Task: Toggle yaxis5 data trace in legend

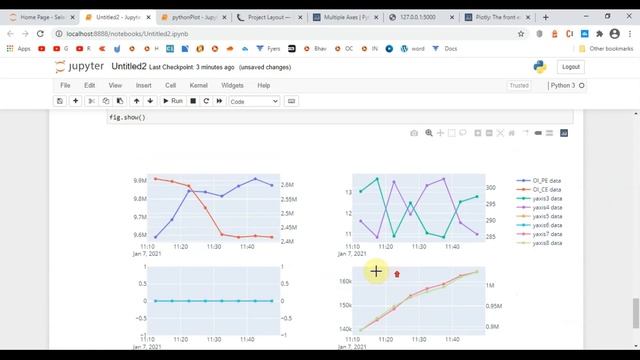Action: [539, 216]
